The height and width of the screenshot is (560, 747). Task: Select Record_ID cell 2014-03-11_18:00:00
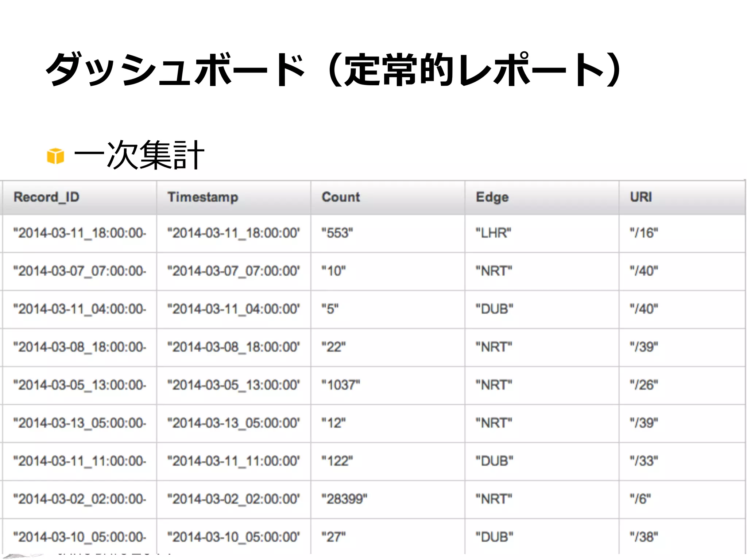(80, 233)
